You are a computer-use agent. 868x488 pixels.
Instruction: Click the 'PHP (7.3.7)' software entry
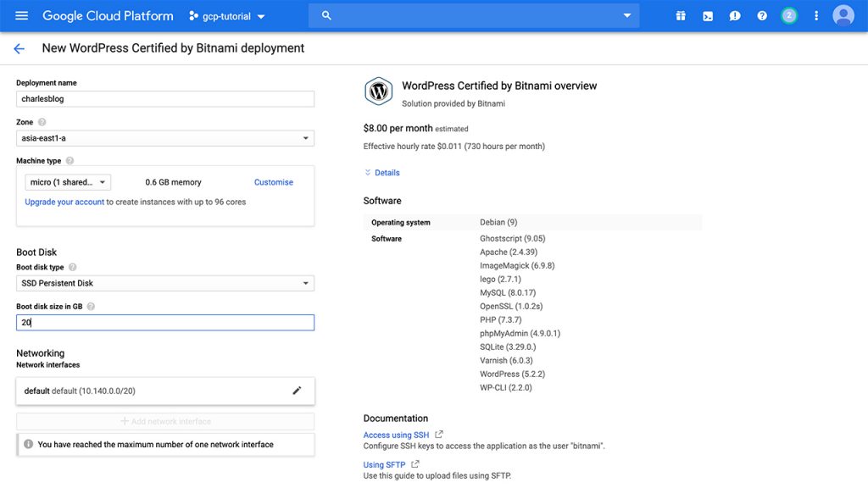500,319
